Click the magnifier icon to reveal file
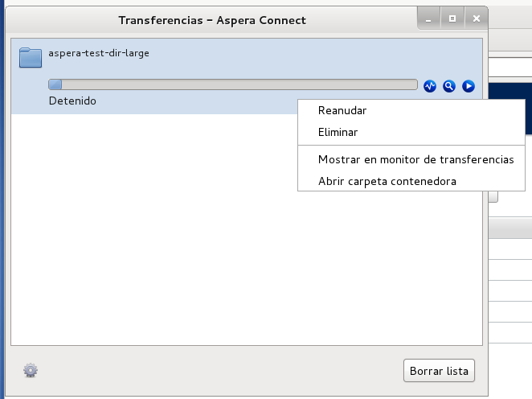This screenshot has width=532, height=399. click(x=449, y=86)
